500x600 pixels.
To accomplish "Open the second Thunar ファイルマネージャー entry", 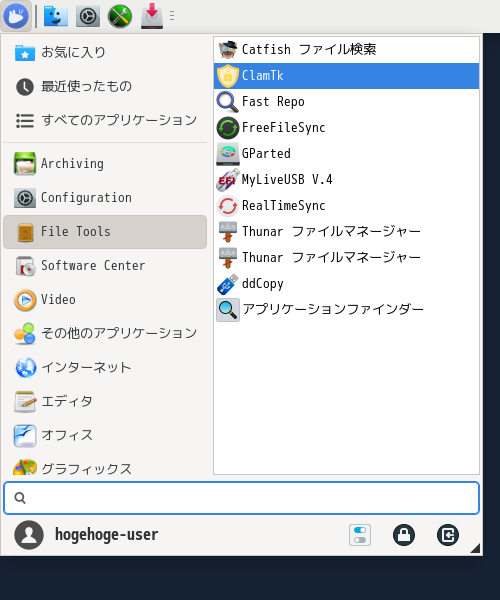I will (346, 258).
